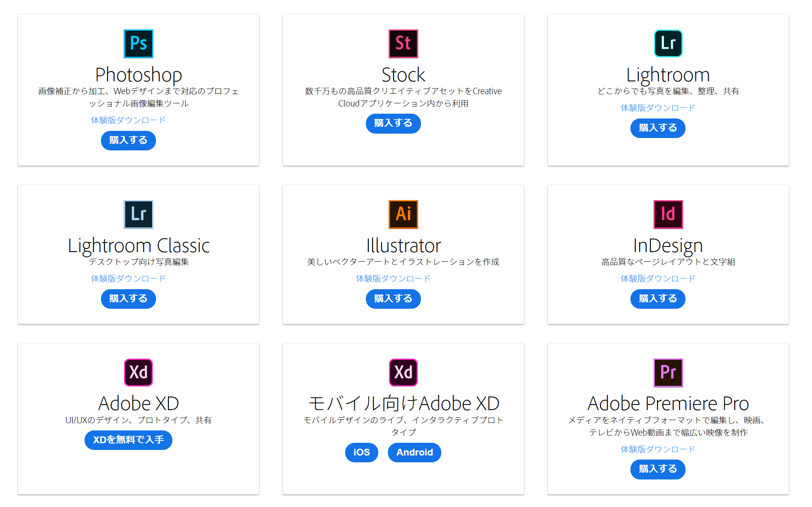Click the iOS button for mobile Adobe XD
This screenshot has height=507, width=812.
362,452
